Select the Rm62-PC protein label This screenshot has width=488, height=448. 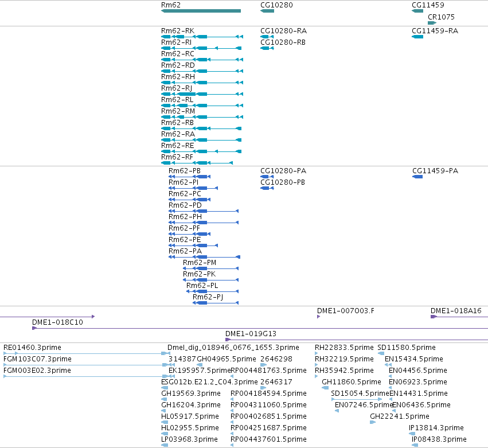(x=185, y=194)
